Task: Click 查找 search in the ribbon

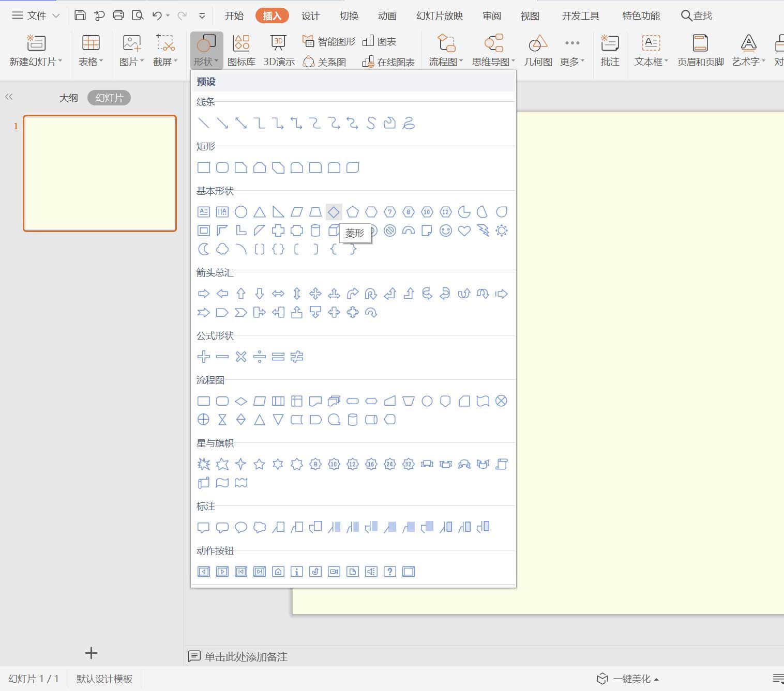Action: (x=697, y=16)
